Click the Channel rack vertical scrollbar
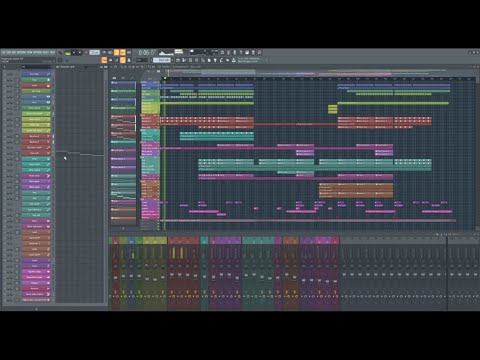 pyautogui.click(x=106, y=187)
